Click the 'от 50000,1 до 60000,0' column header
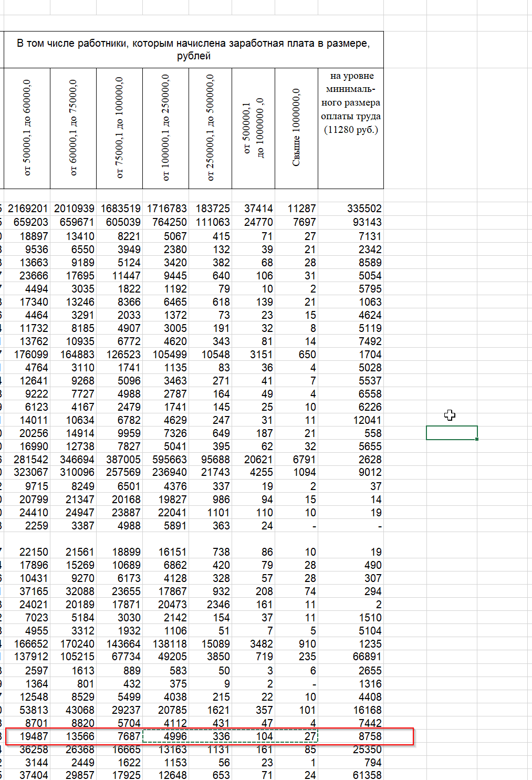 (x=27, y=128)
